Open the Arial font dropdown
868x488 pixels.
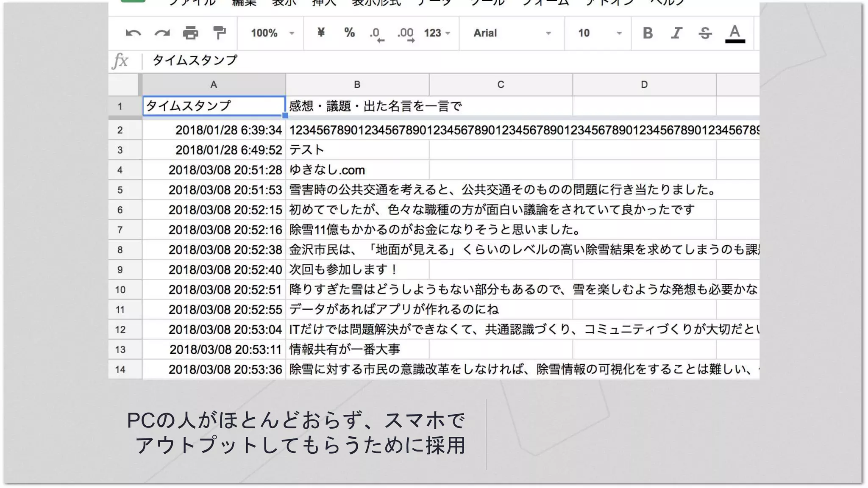click(x=512, y=33)
